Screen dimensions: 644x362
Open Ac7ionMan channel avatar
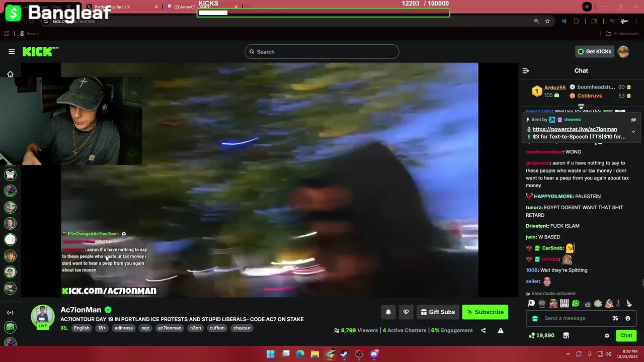click(x=43, y=317)
